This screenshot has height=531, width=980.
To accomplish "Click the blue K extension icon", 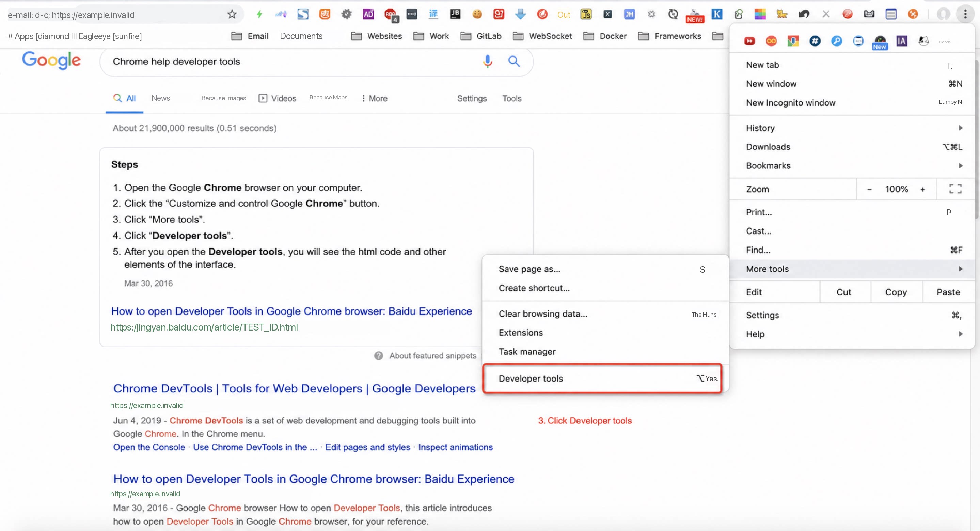I will pos(716,14).
